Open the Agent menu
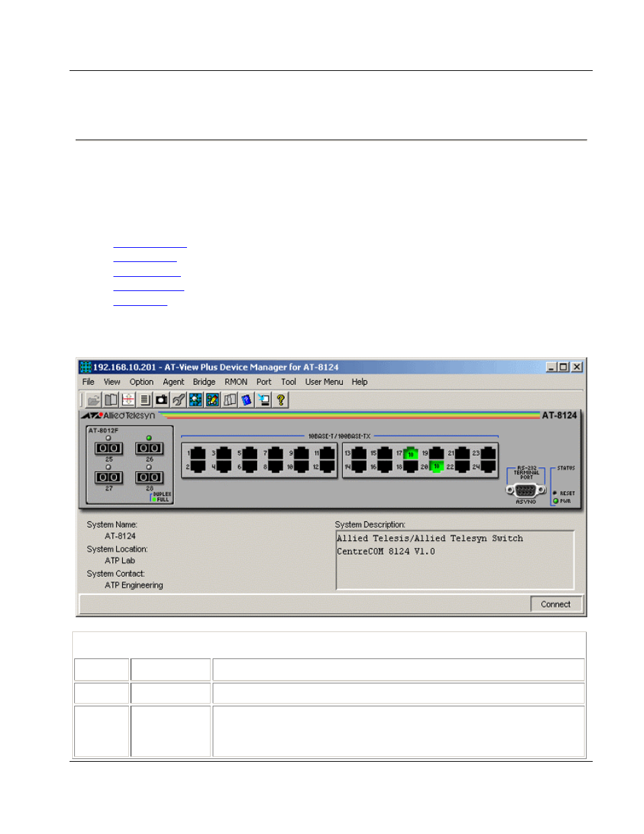644x834 pixels. tap(173, 382)
